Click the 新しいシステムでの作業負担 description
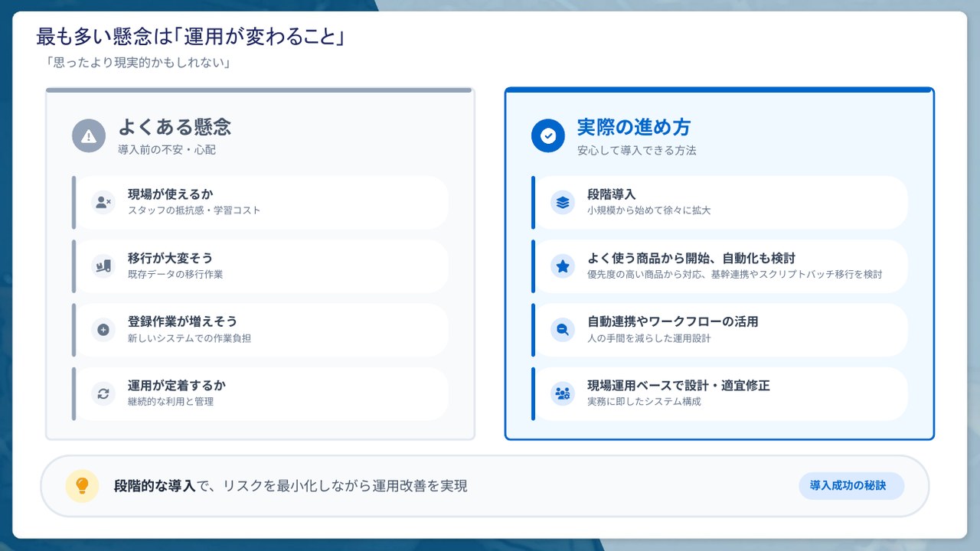The width and height of the screenshot is (980, 551). (189, 338)
